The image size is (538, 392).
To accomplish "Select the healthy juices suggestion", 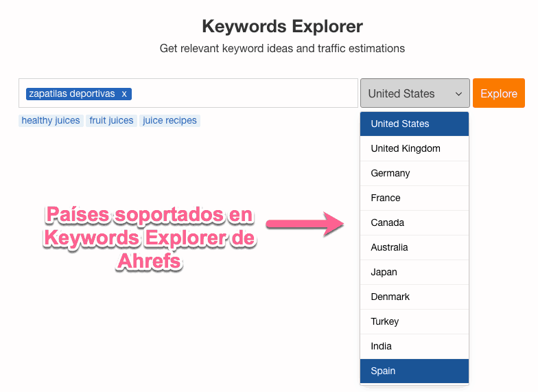I will click(51, 121).
